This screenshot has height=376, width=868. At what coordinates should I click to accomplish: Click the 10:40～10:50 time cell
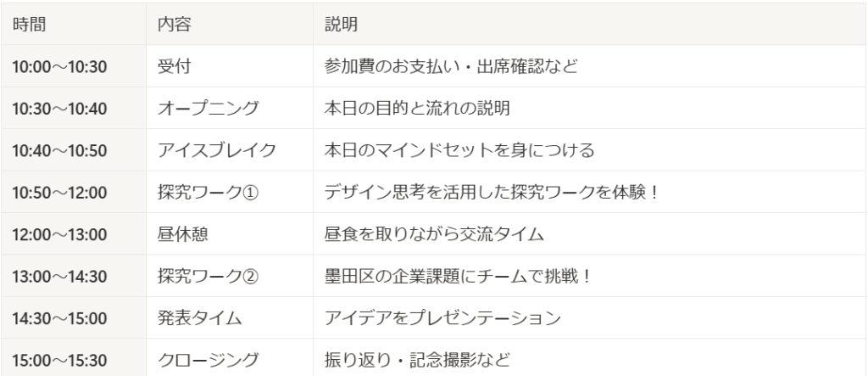74,150
